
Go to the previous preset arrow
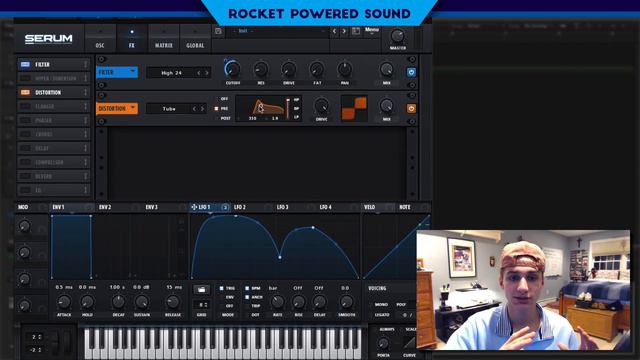point(334,31)
